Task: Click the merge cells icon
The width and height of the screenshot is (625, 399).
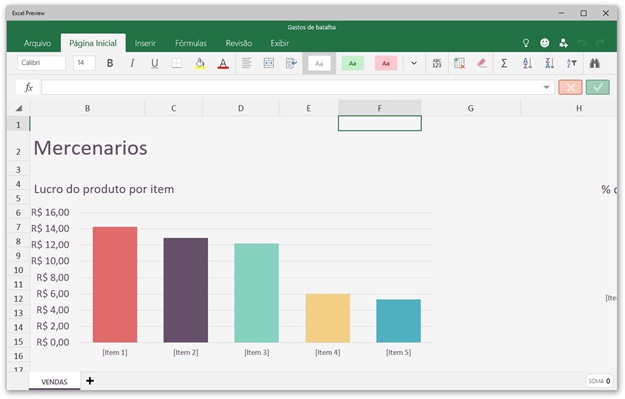Action: [269, 63]
